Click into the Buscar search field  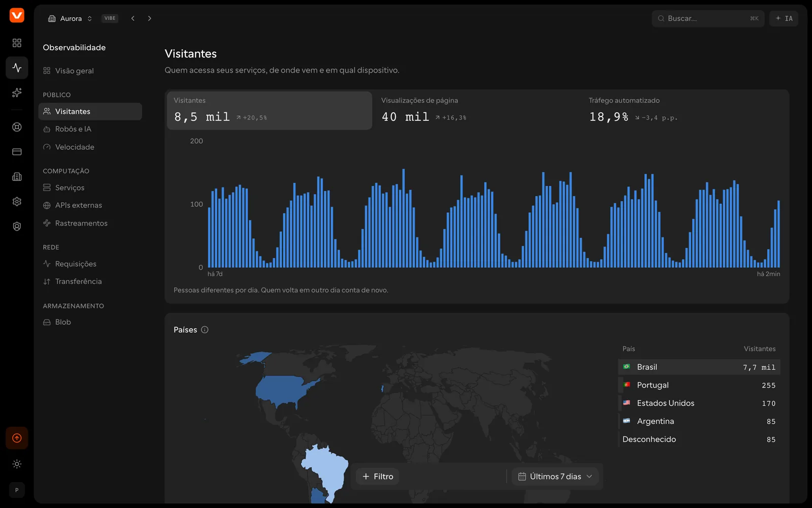click(x=708, y=18)
